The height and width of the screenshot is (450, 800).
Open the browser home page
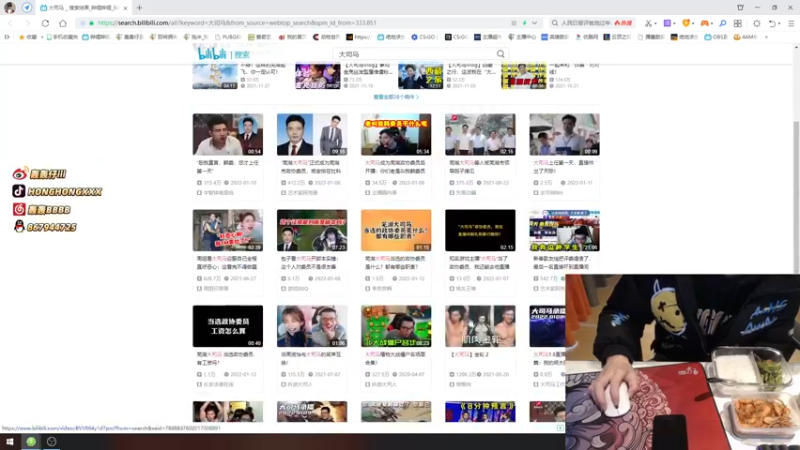63,23
